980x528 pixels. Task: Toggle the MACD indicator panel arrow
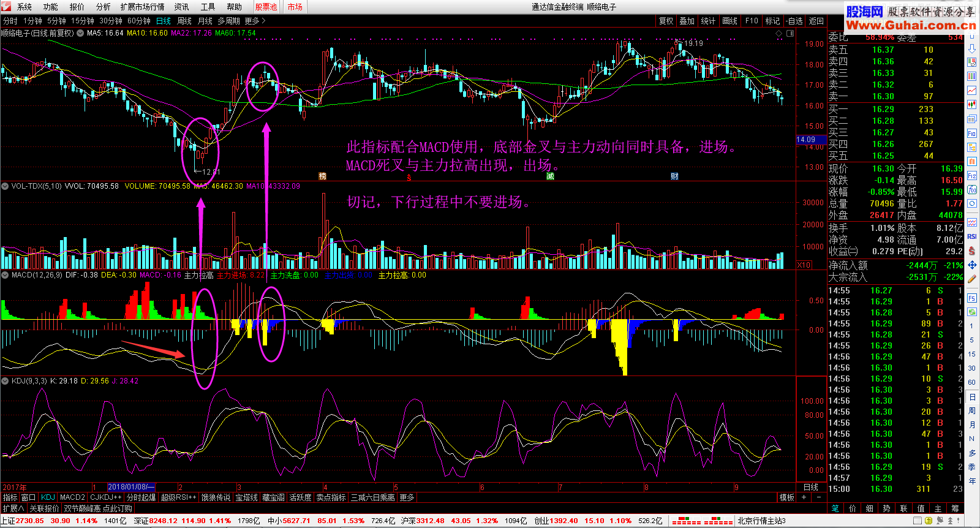[5, 275]
